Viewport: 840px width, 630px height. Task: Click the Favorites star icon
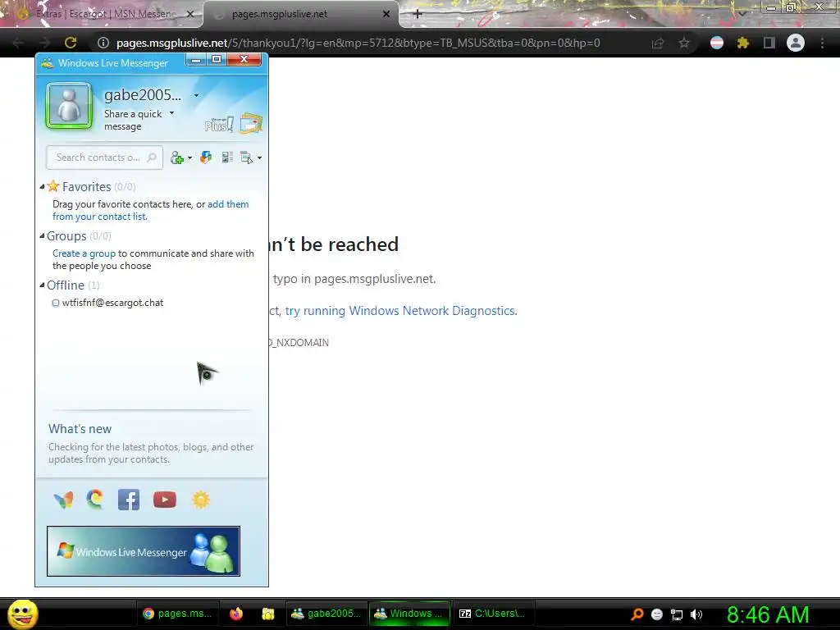coord(53,186)
